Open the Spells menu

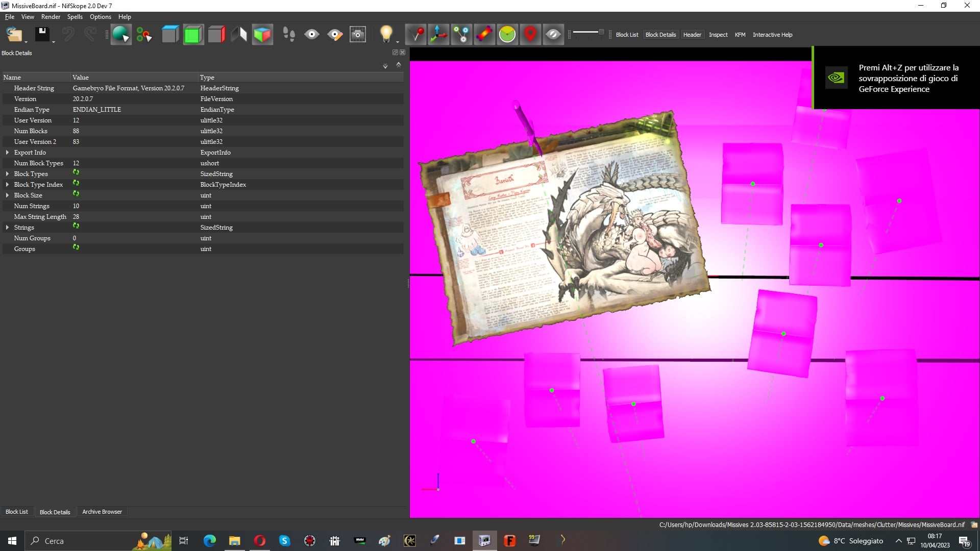pyautogui.click(x=75, y=17)
